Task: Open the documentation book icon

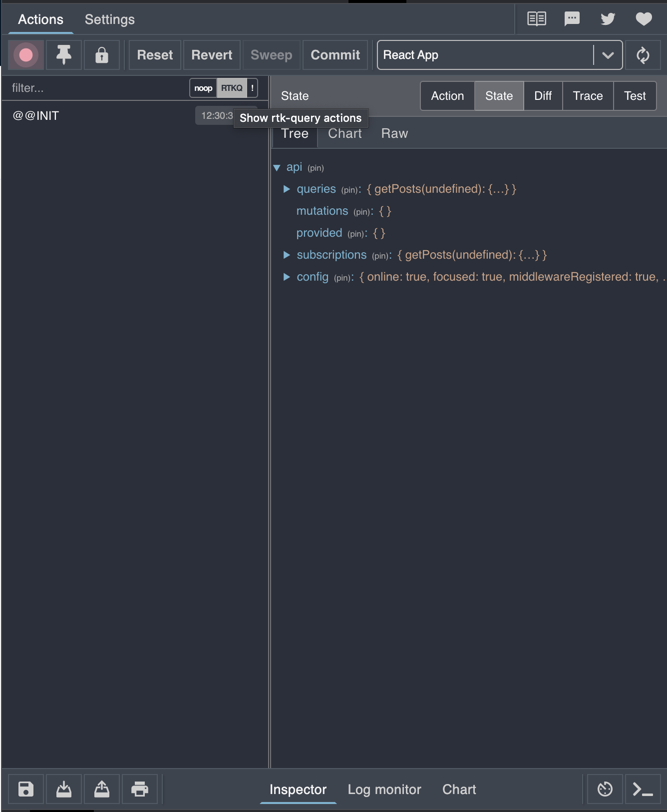Action: tap(537, 19)
